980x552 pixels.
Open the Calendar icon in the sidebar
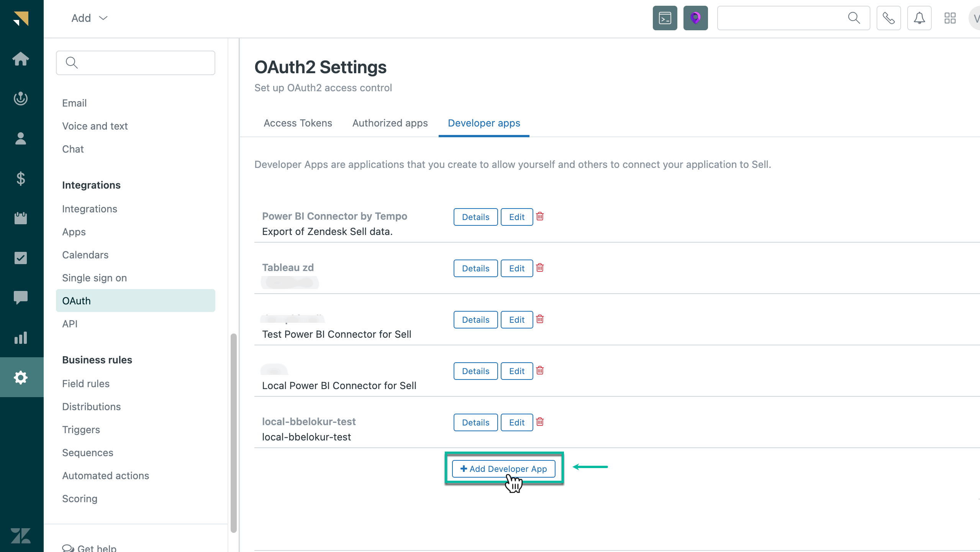21,218
